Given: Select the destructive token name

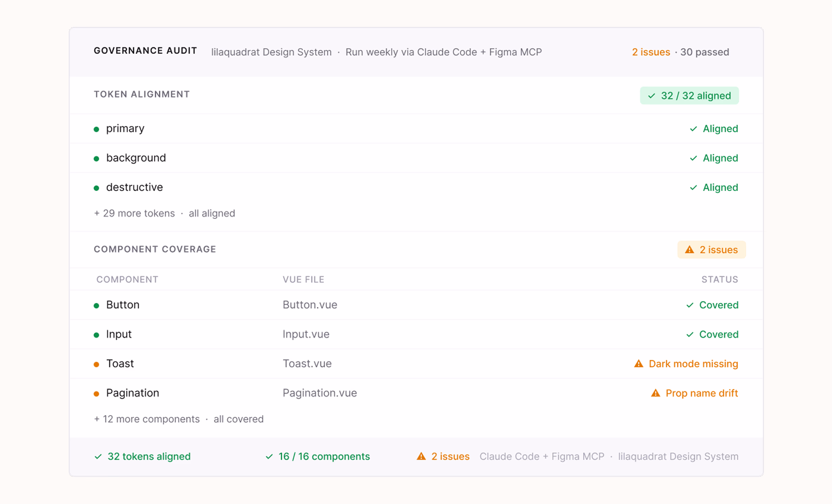Looking at the screenshot, I should coord(135,187).
